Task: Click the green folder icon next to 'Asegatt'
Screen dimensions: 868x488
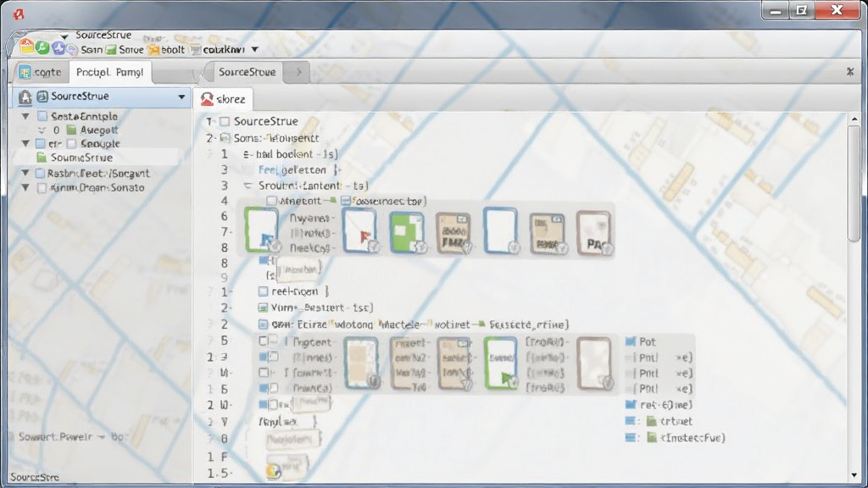Action: [x=71, y=130]
